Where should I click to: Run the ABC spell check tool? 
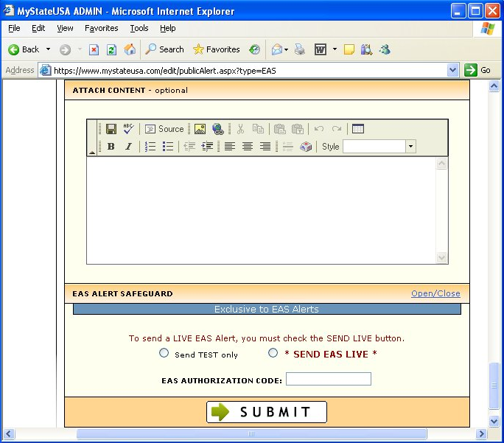coord(128,128)
